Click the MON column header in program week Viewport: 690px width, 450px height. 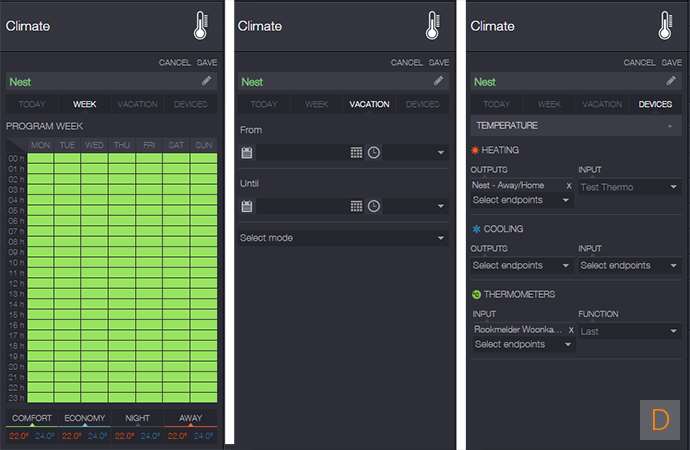coord(40,145)
